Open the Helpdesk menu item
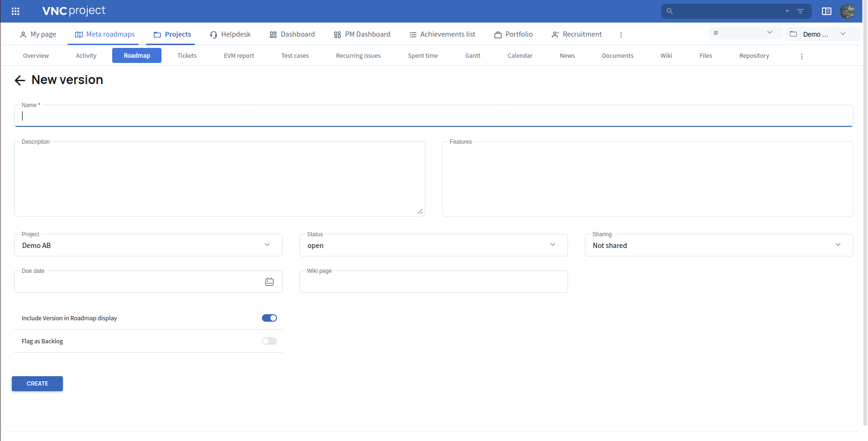The image size is (868, 441). tap(230, 34)
